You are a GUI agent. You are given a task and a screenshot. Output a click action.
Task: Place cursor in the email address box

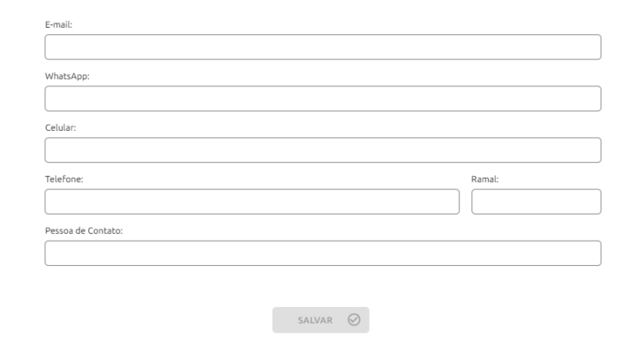click(323, 47)
